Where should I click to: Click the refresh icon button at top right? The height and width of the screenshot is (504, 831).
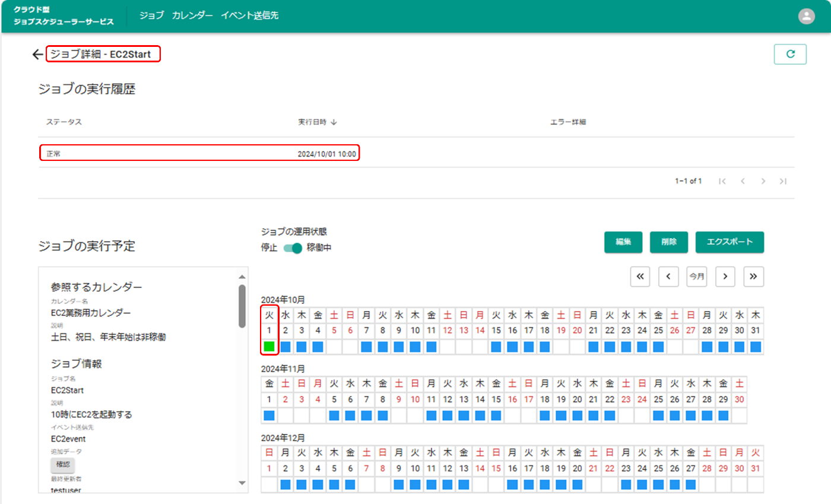tap(790, 54)
